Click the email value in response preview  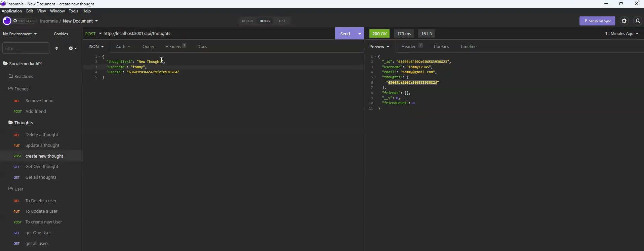pos(417,72)
